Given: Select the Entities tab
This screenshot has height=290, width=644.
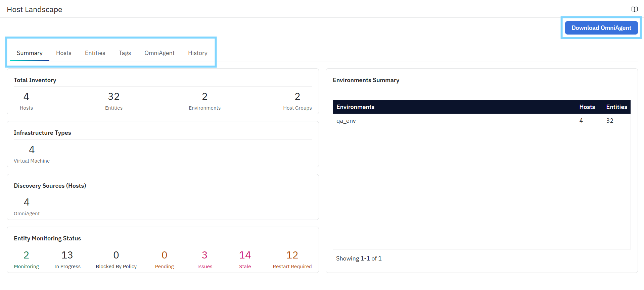Looking at the screenshot, I should (x=95, y=53).
